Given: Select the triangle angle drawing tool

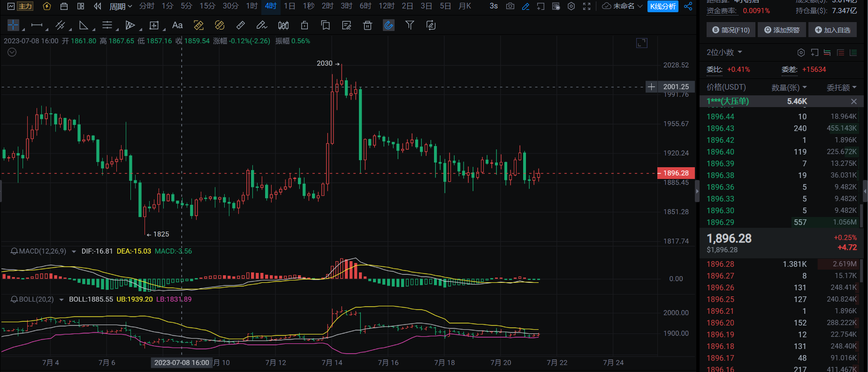Looking at the screenshot, I should click(x=84, y=25).
